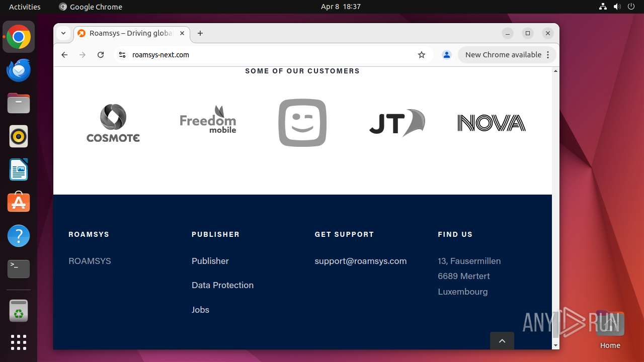644x362 pixels.
Task: Launch Thunderbird mail from the dock
Action: click(19, 70)
